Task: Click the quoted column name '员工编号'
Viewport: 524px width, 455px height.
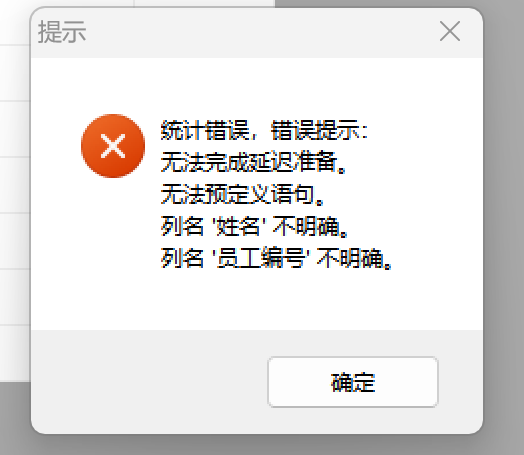Action: (261, 258)
